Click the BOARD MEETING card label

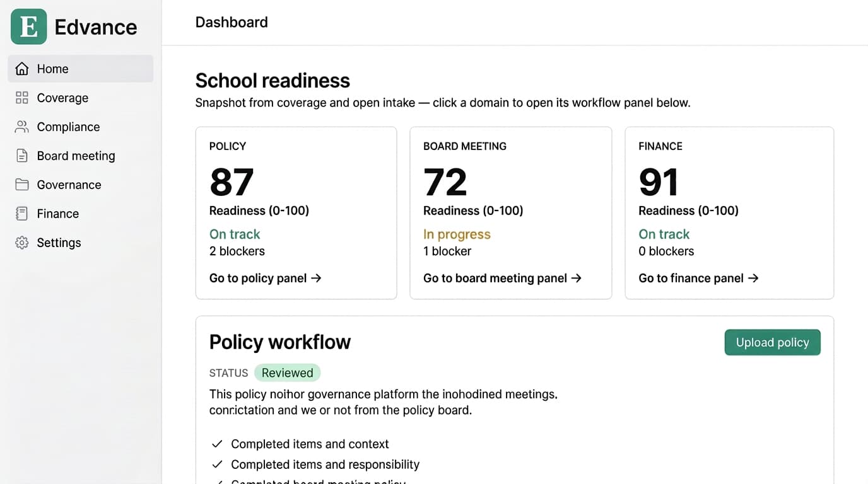[465, 146]
